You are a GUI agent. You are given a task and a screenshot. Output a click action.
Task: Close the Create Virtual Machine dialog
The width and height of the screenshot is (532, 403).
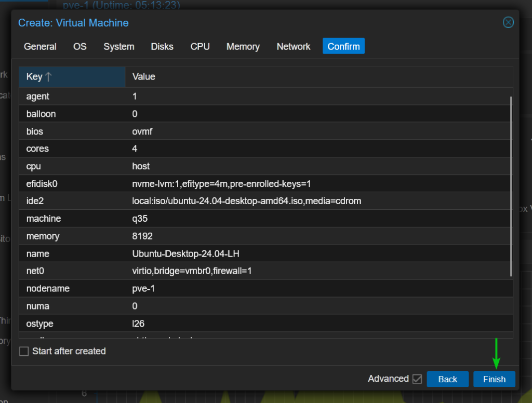pyautogui.click(x=508, y=22)
